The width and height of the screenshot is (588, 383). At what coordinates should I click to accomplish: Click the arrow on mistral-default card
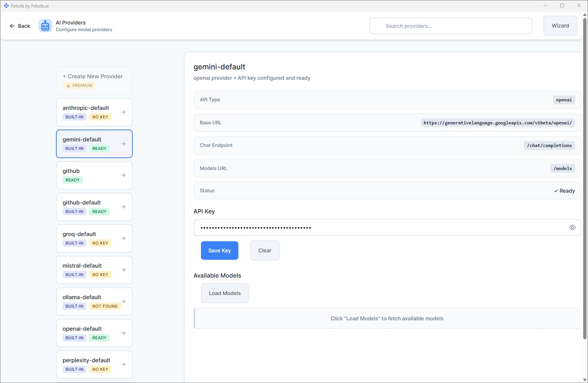click(123, 270)
